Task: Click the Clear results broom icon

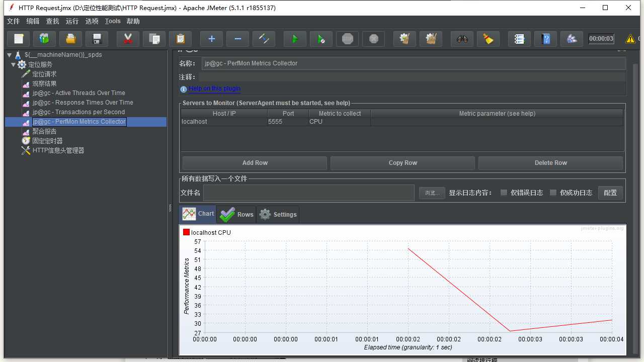Action: tap(405, 39)
